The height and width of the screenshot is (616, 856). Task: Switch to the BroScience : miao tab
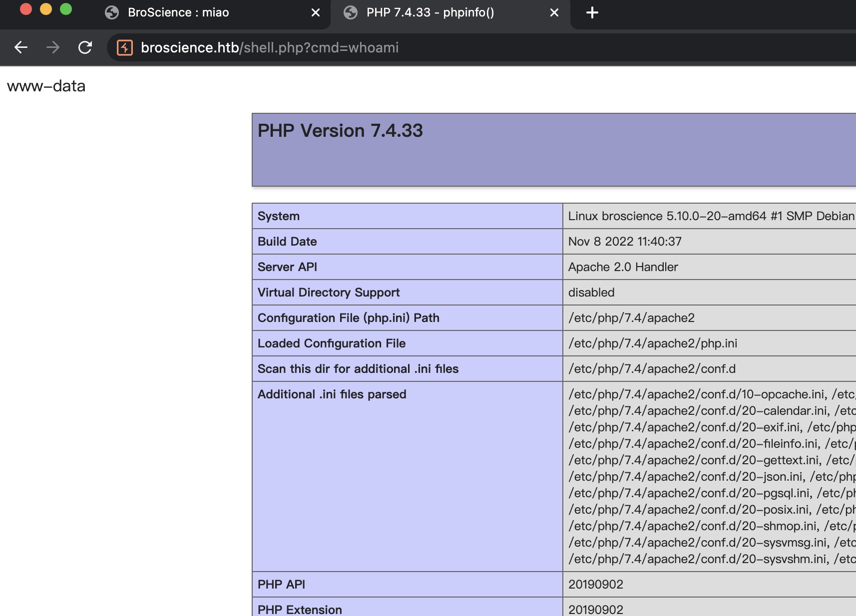coord(210,13)
